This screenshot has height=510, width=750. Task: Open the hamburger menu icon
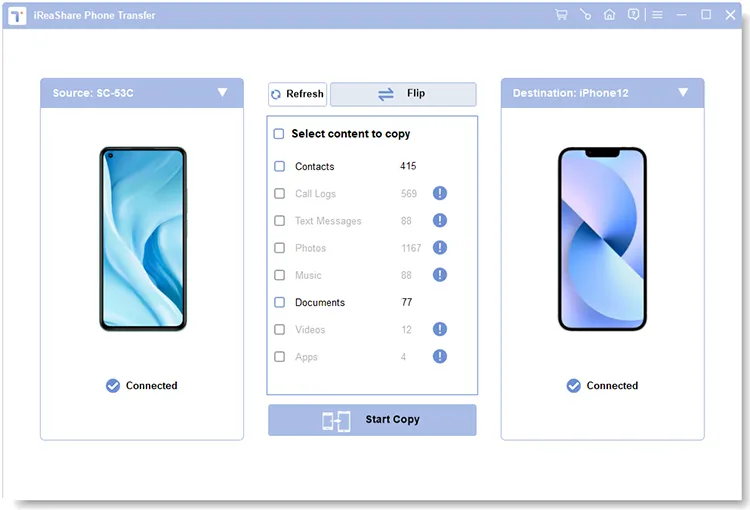658,15
